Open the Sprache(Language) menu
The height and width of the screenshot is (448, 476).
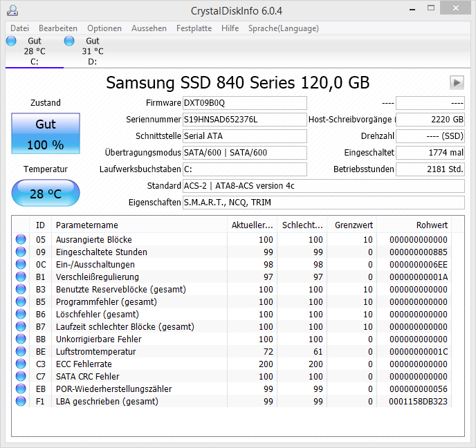284,28
